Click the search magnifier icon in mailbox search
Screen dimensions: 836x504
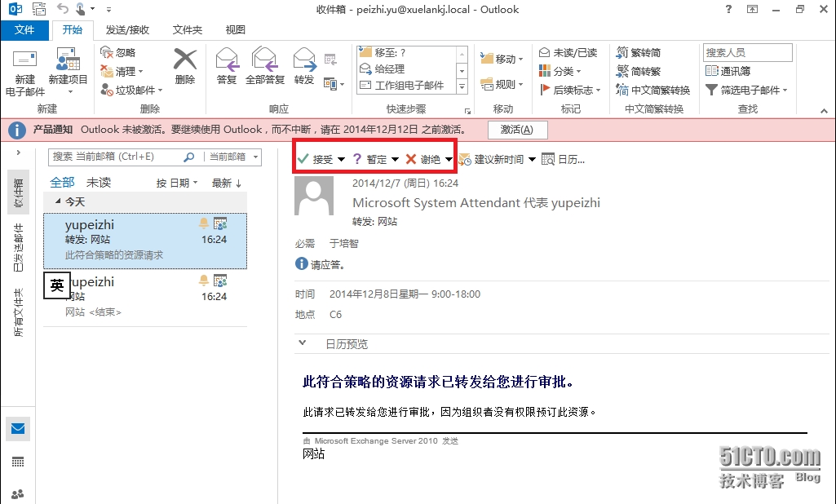[x=188, y=157]
